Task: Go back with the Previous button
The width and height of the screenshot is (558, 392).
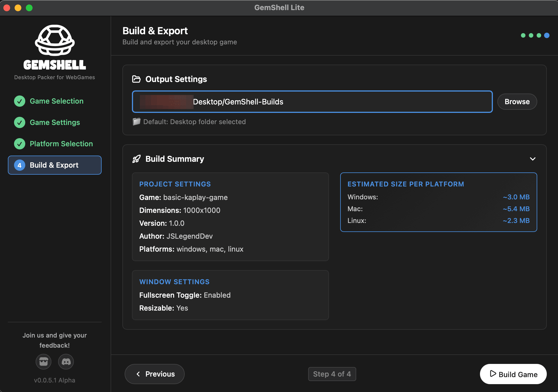Action: click(x=155, y=374)
